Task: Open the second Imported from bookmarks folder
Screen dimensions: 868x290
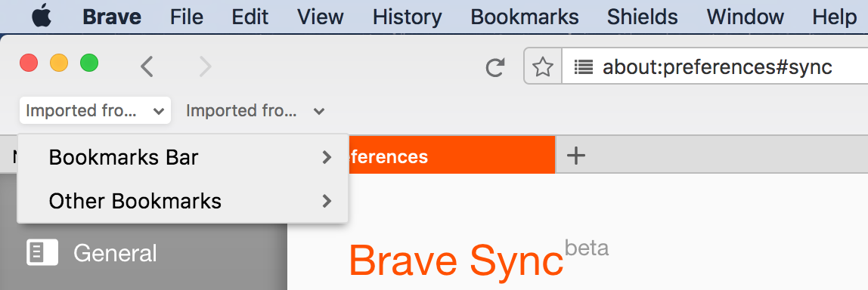Action: [256, 111]
